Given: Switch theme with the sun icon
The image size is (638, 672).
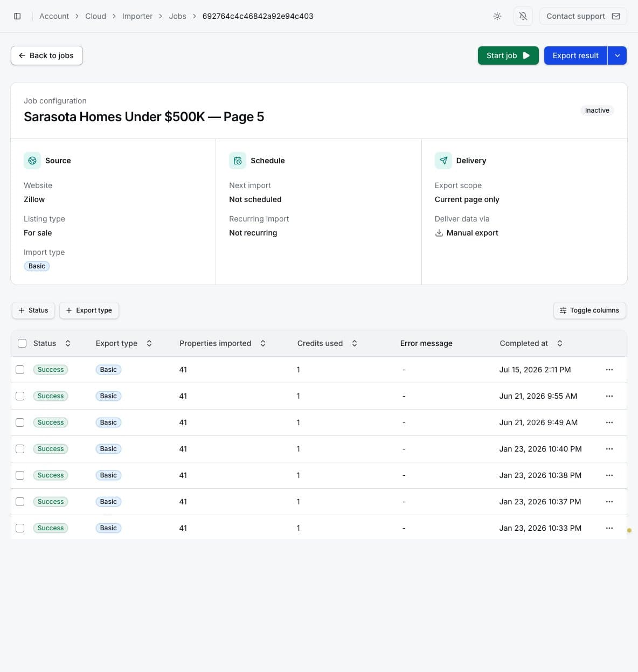Looking at the screenshot, I should [497, 16].
